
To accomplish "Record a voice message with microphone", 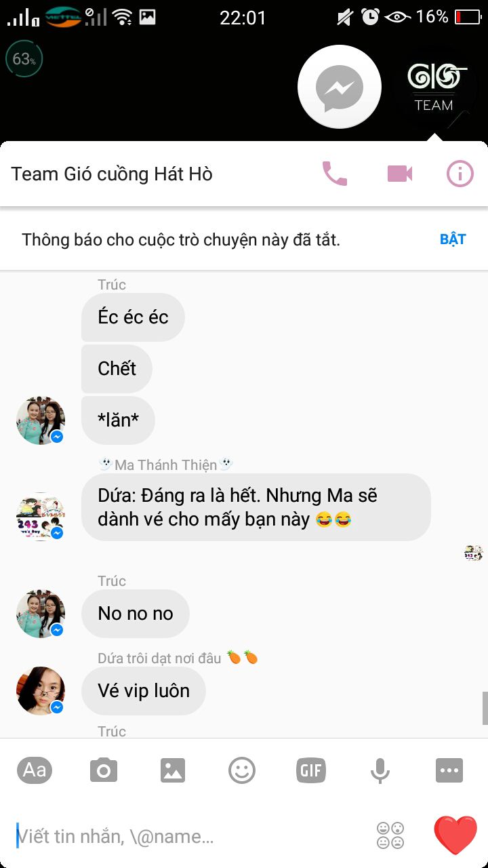I will coord(380,771).
